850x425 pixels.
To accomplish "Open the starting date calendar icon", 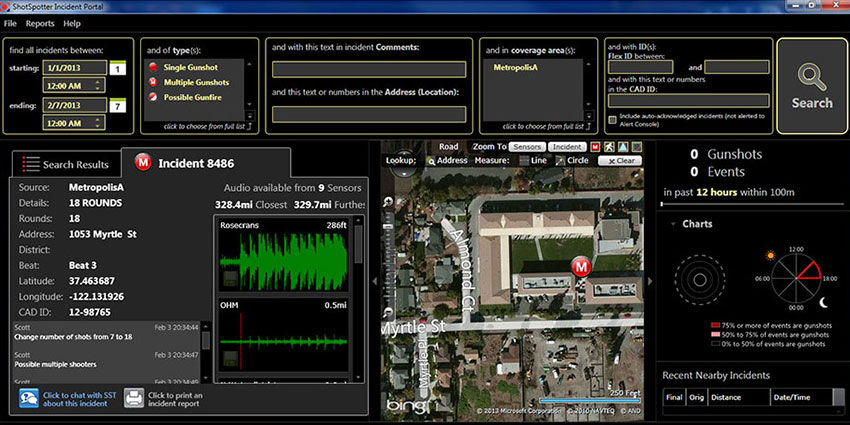I will click(x=118, y=68).
